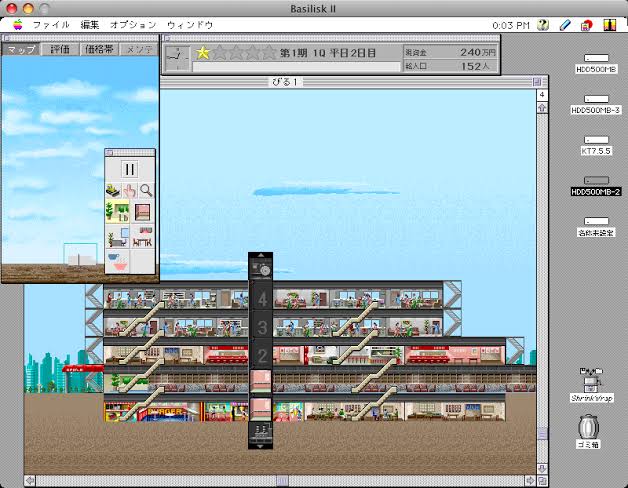The width and height of the screenshot is (628, 488).
Task: Click the vertical scrollbar thumb
Action: pos(542,434)
